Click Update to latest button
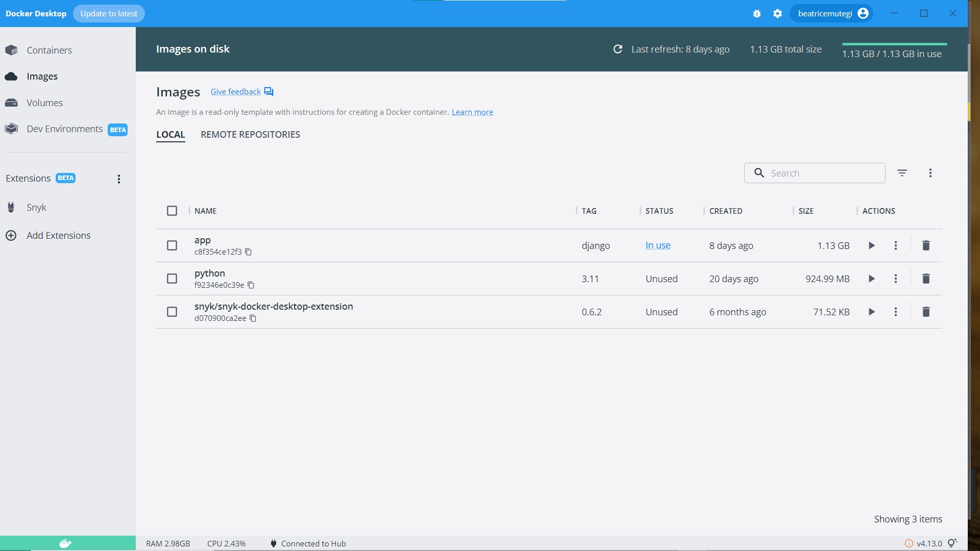 [109, 14]
